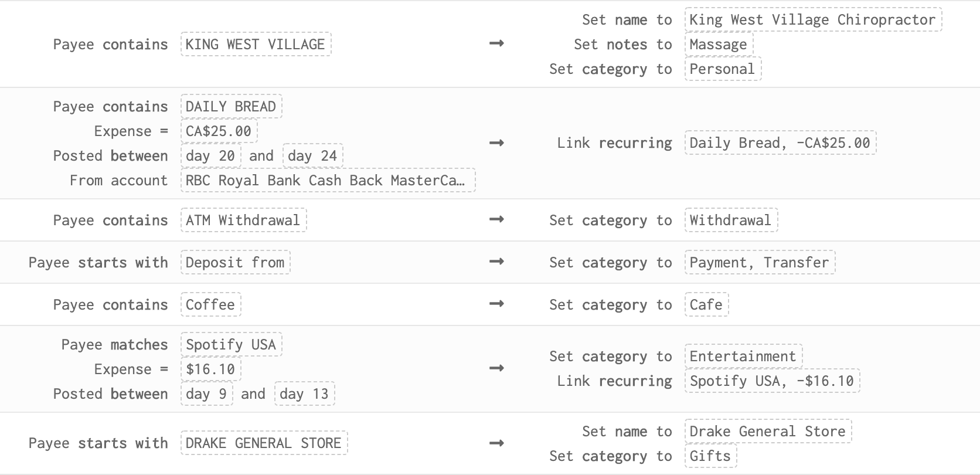The image size is (980, 475).
Task: Open the Entertainment category value
Action: 743,357
